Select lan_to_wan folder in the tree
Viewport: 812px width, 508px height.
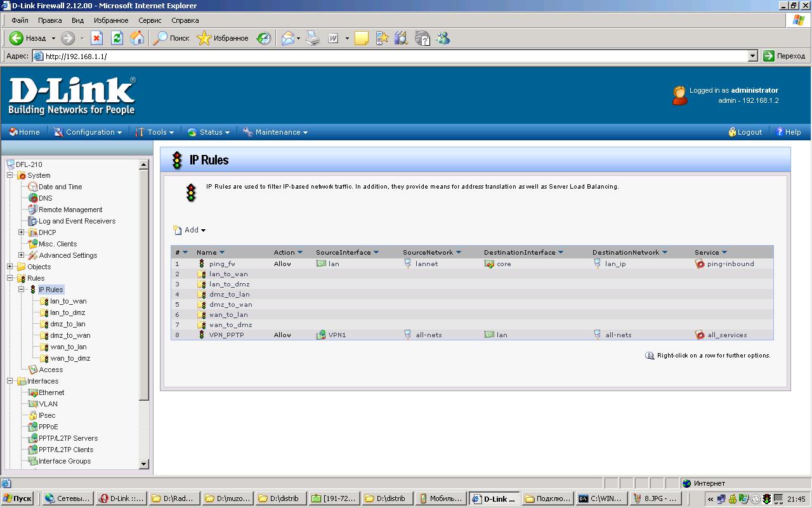point(69,301)
